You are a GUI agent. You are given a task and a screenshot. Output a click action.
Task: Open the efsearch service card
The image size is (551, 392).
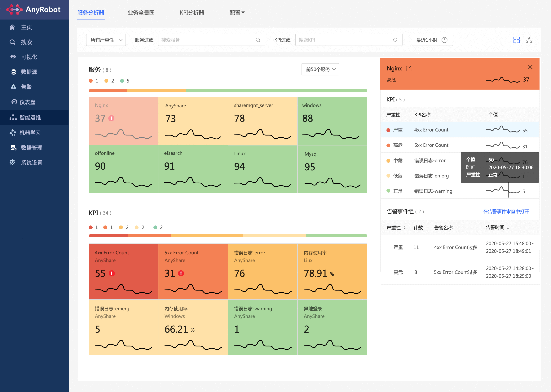(x=193, y=169)
